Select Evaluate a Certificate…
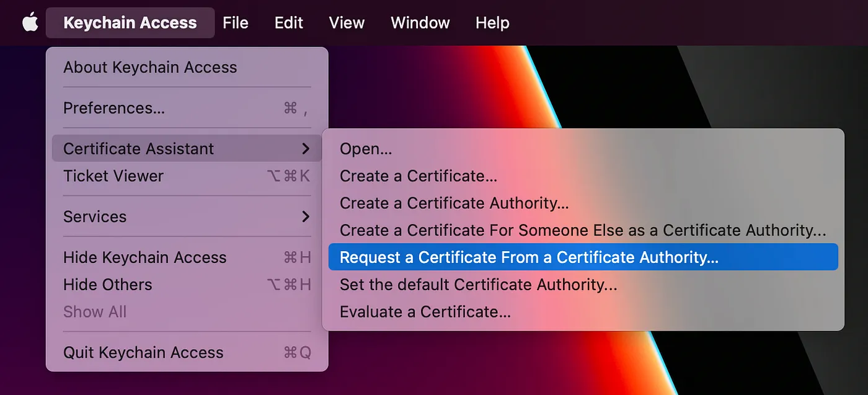Screen dimensions: 868x395 (x=583, y=312)
